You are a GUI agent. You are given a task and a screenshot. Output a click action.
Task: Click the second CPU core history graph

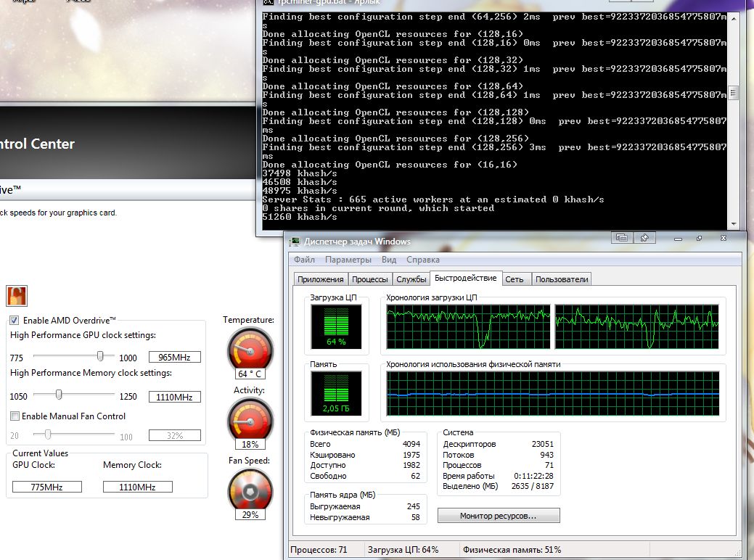636,326
